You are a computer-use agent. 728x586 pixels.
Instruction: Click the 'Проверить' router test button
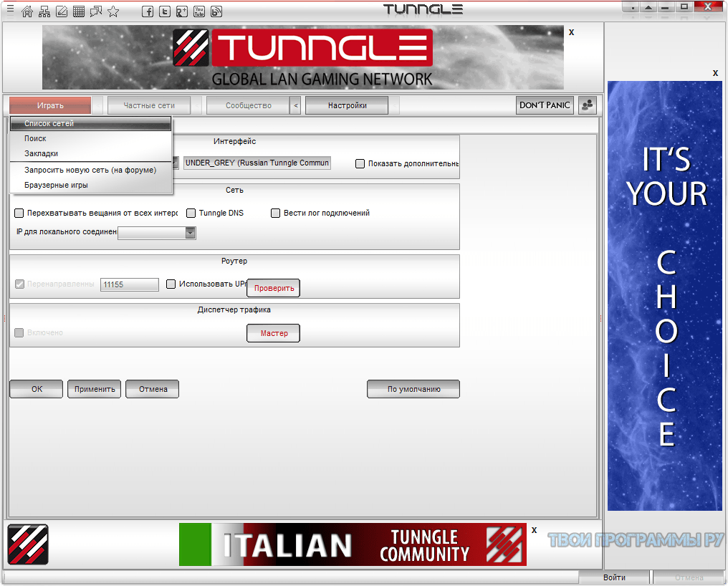point(274,288)
